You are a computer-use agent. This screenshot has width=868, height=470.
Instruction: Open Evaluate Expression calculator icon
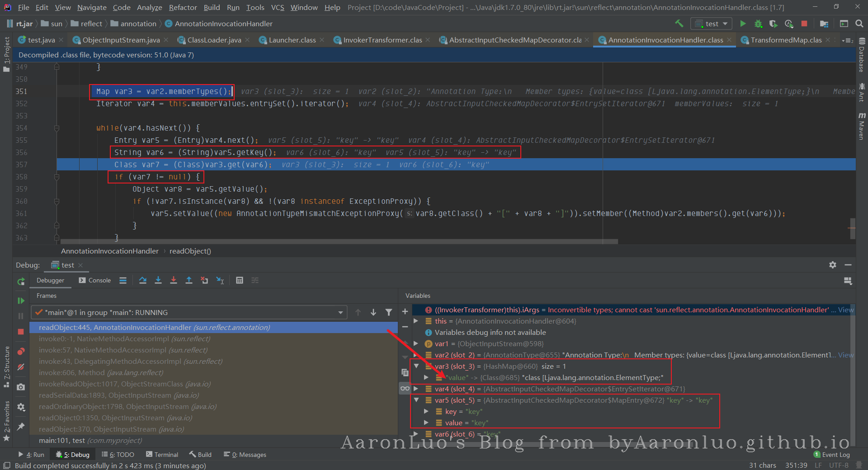(x=240, y=280)
